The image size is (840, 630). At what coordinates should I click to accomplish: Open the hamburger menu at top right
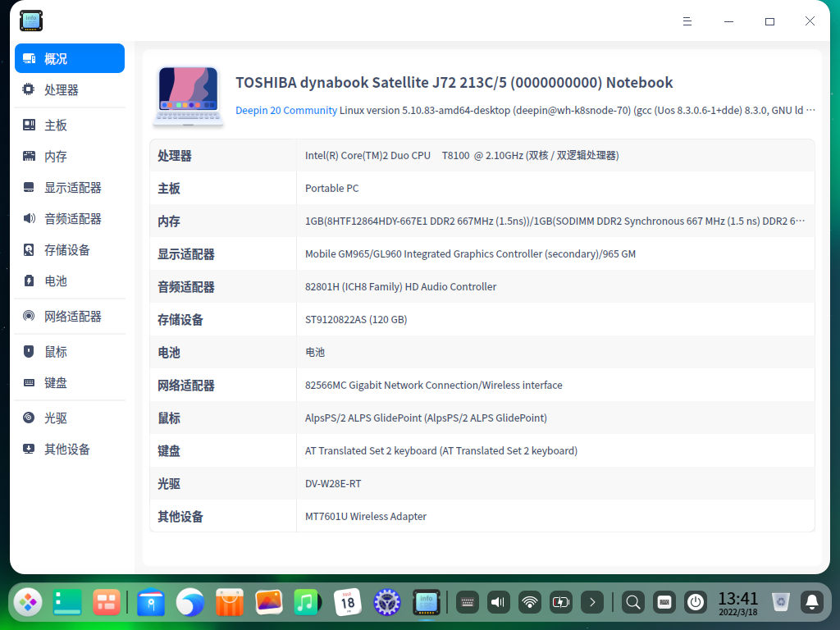(687, 21)
